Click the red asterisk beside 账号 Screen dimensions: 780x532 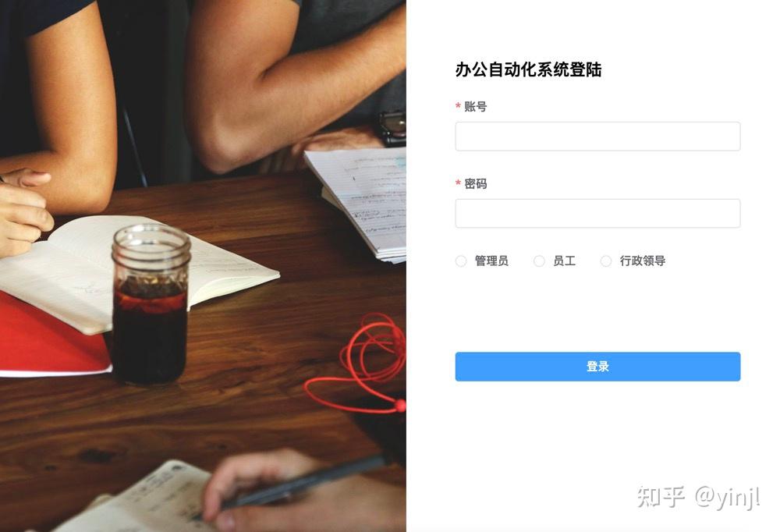coord(458,107)
